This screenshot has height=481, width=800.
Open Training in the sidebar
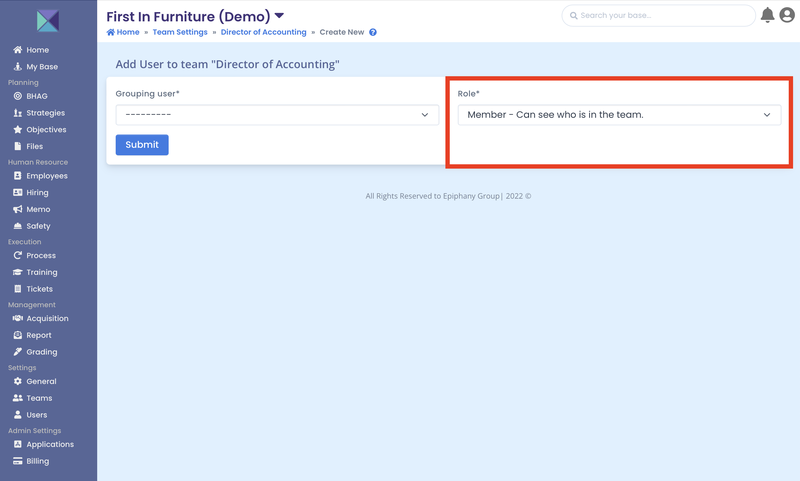tap(42, 272)
